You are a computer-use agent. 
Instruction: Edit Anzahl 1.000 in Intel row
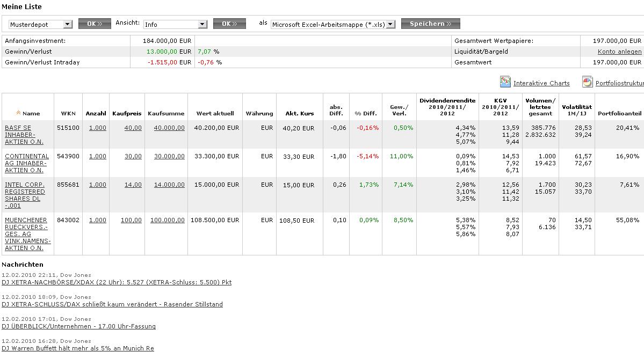click(98, 185)
